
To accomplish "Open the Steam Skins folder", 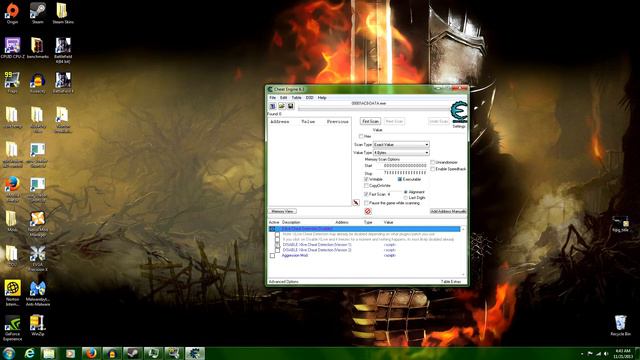I will (x=62, y=13).
